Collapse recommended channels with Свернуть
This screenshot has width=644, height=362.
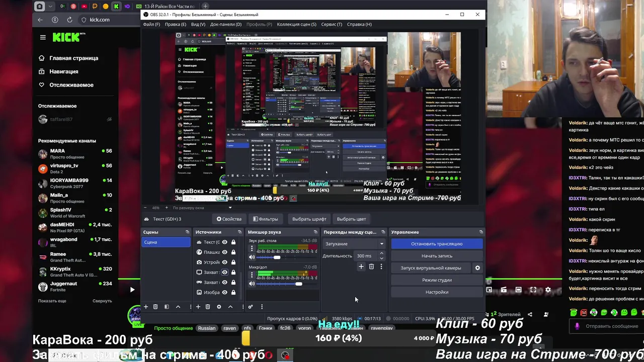102,301
